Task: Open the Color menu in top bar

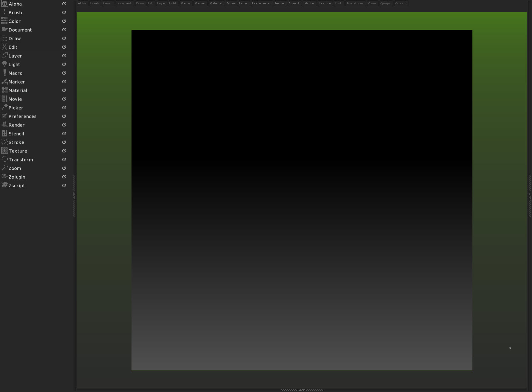Action: click(x=107, y=3)
